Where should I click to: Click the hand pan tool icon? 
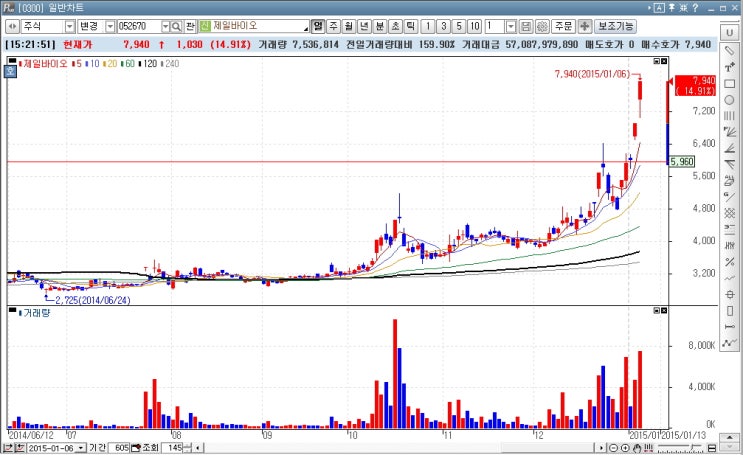637,448
